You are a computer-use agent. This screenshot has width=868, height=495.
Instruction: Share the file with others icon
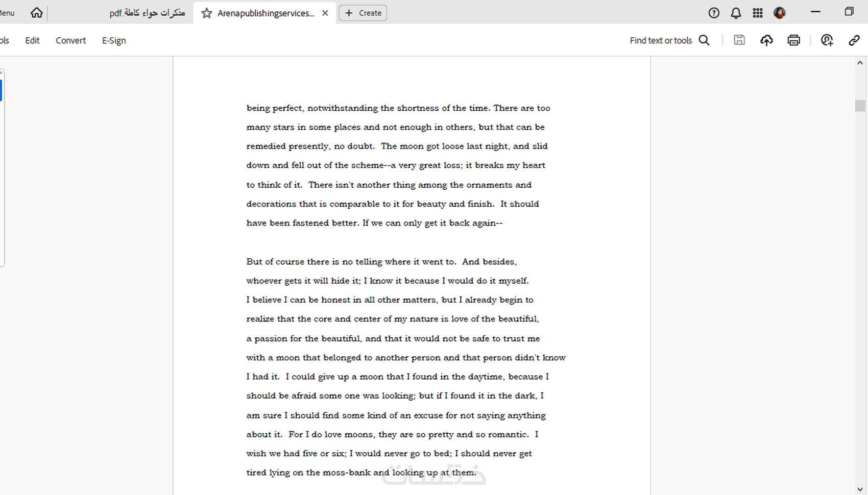pos(827,40)
